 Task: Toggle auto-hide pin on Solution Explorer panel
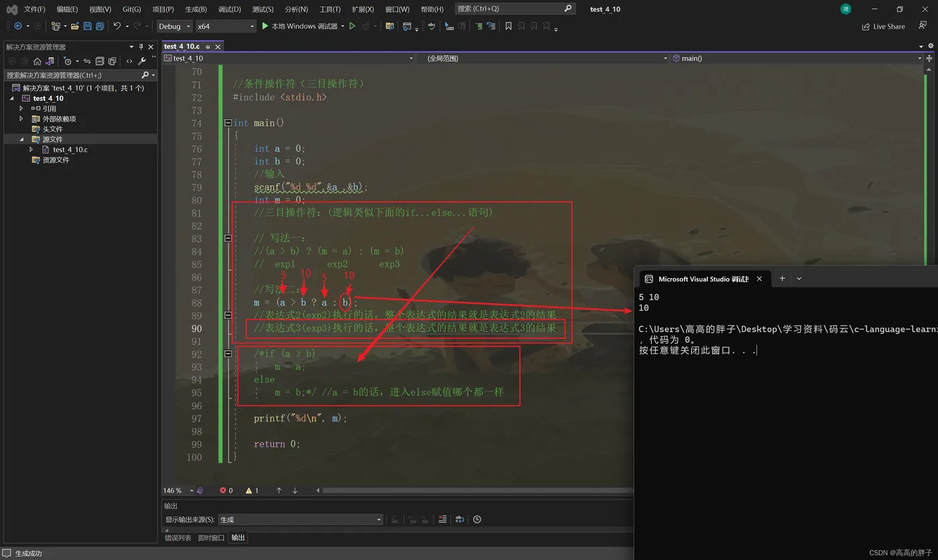click(x=141, y=47)
